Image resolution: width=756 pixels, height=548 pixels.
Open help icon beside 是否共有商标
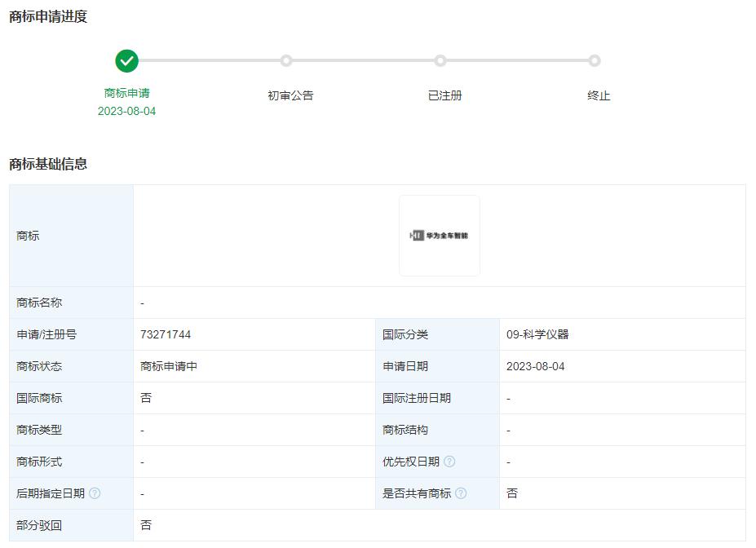(461, 493)
